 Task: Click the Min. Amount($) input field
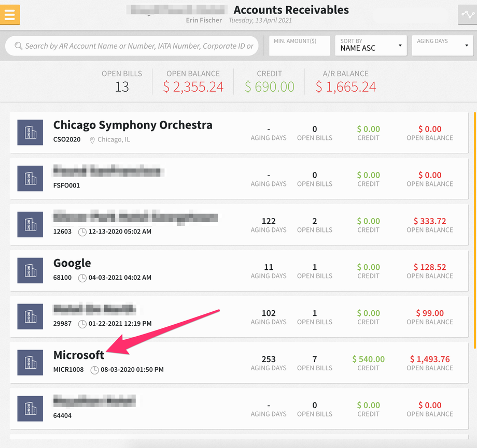pyautogui.click(x=299, y=46)
